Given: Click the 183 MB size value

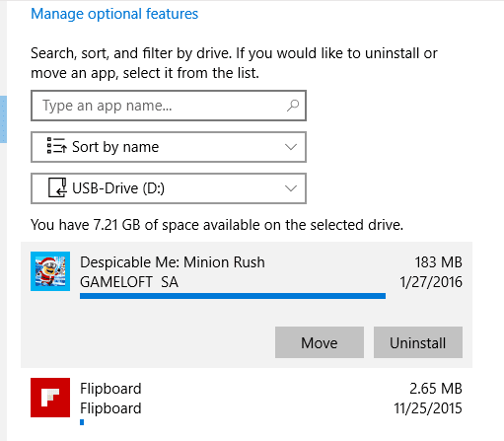Looking at the screenshot, I should (x=438, y=262).
